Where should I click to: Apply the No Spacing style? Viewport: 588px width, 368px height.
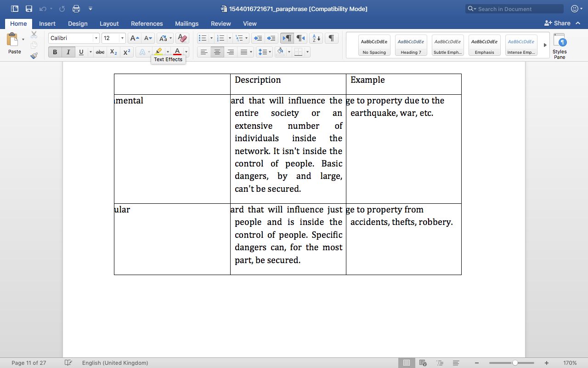[x=374, y=45]
